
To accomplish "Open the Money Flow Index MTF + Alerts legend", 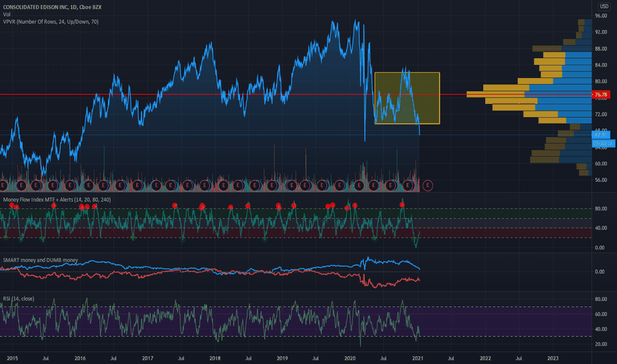I will coord(57,199).
